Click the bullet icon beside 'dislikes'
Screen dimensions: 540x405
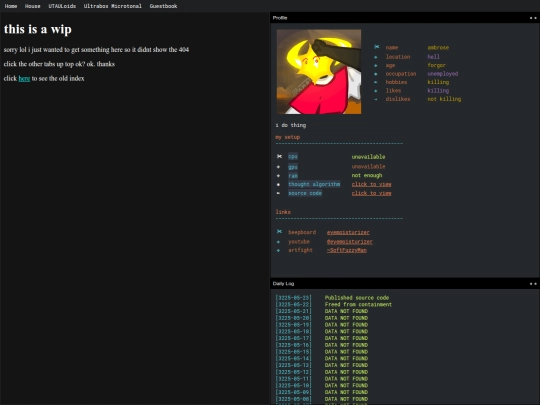(x=376, y=99)
